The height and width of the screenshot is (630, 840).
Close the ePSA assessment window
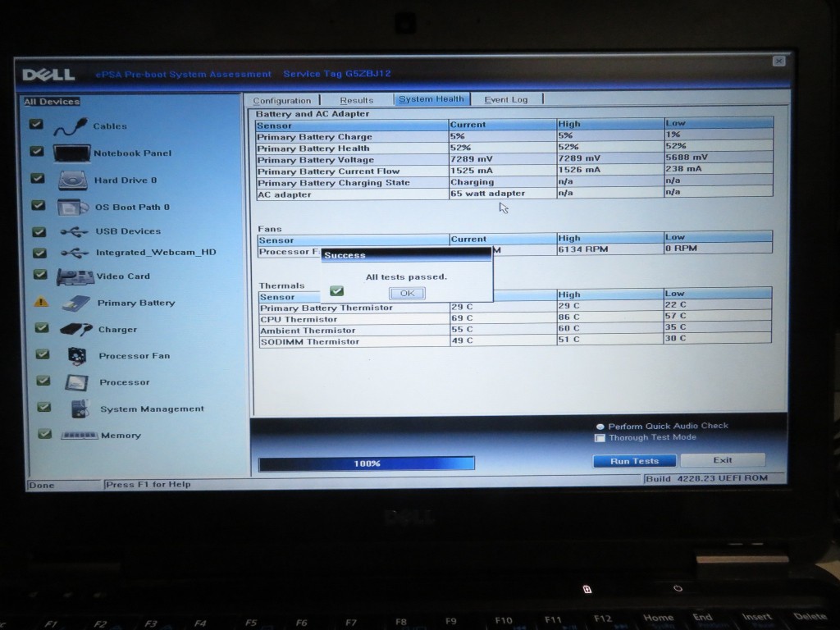(x=779, y=61)
